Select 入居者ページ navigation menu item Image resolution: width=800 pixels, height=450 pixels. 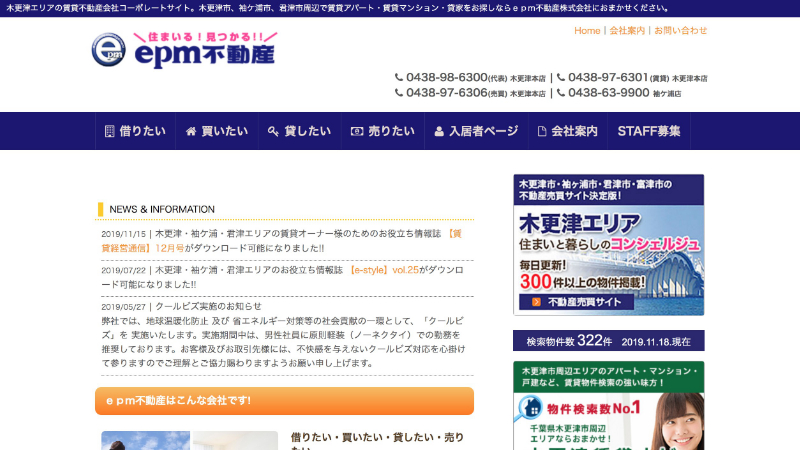tap(476, 131)
